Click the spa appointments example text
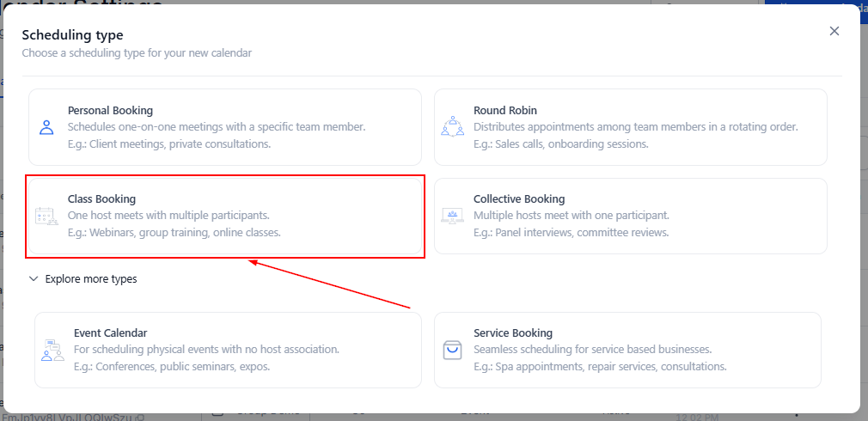This screenshot has height=421, width=868. pyautogui.click(x=600, y=367)
